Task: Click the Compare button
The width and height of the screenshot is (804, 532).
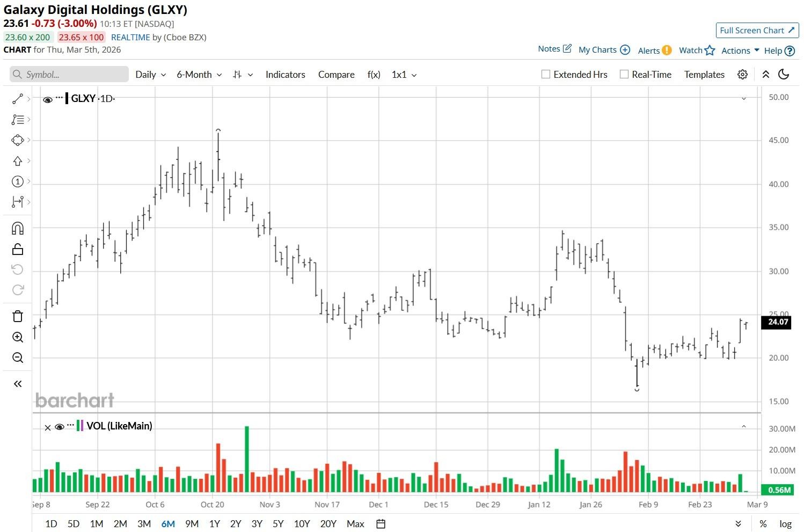Action: [337, 75]
